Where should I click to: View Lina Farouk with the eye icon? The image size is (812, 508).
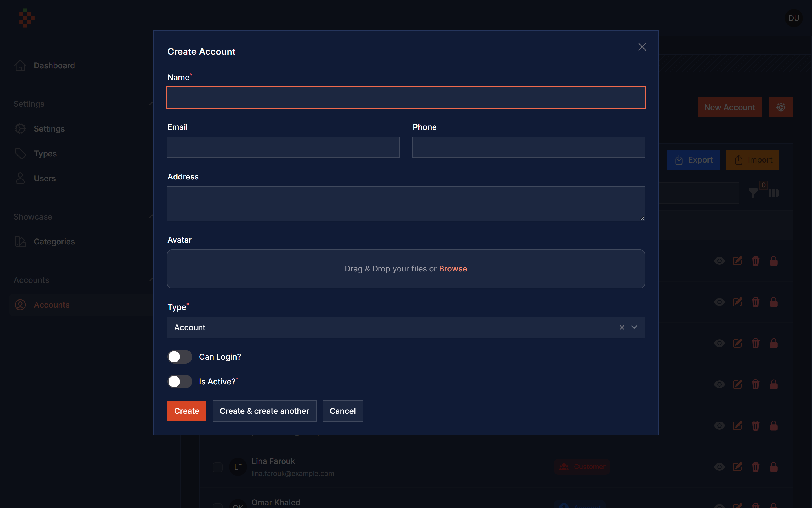(719, 467)
